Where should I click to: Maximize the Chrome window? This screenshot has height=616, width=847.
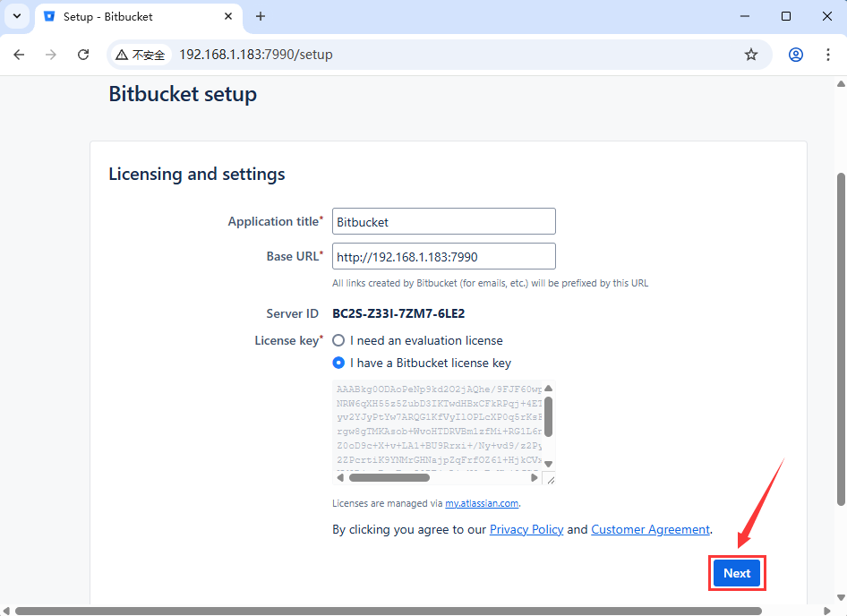(786, 16)
